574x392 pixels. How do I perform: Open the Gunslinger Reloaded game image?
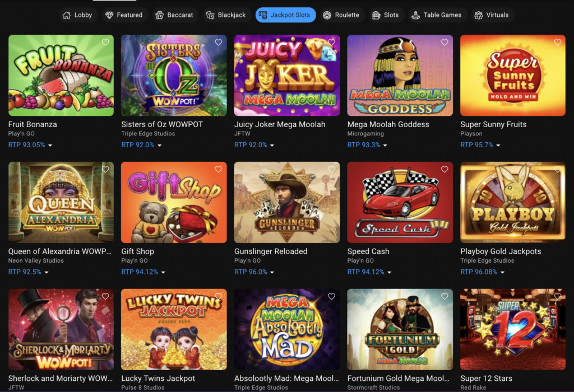pyautogui.click(x=287, y=202)
